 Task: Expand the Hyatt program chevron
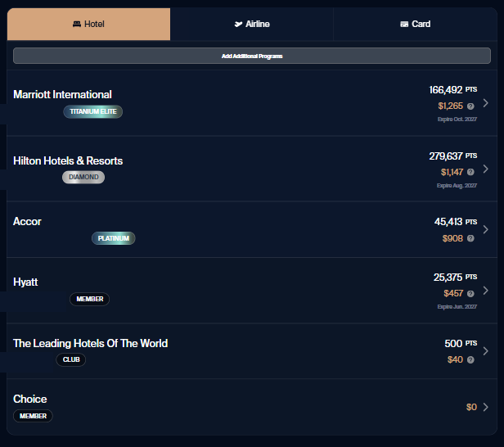click(x=485, y=291)
